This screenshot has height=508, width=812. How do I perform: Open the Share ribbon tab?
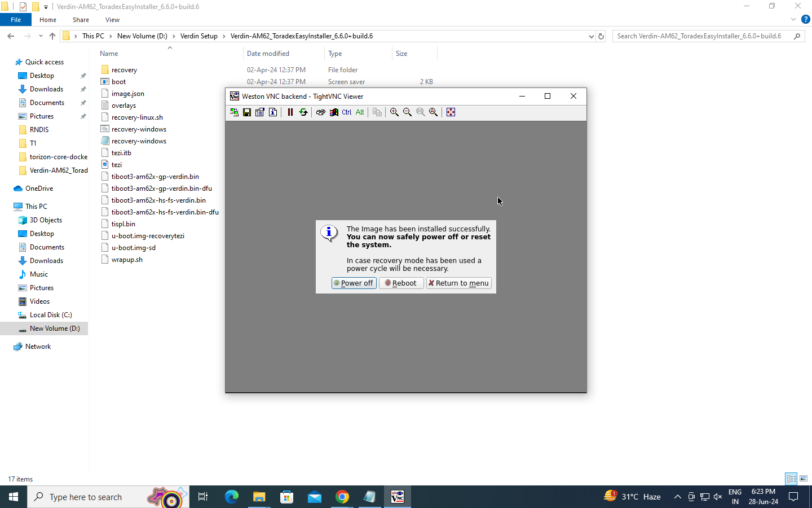(x=81, y=20)
